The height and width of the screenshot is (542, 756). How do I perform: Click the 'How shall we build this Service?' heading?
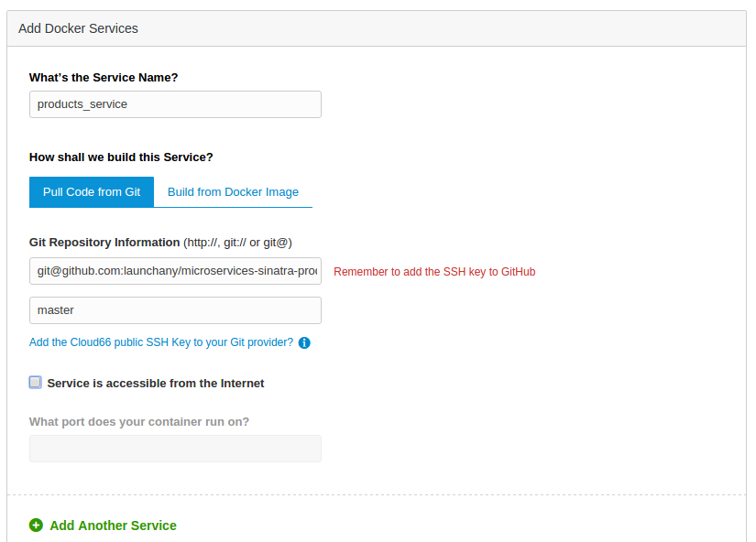point(121,157)
